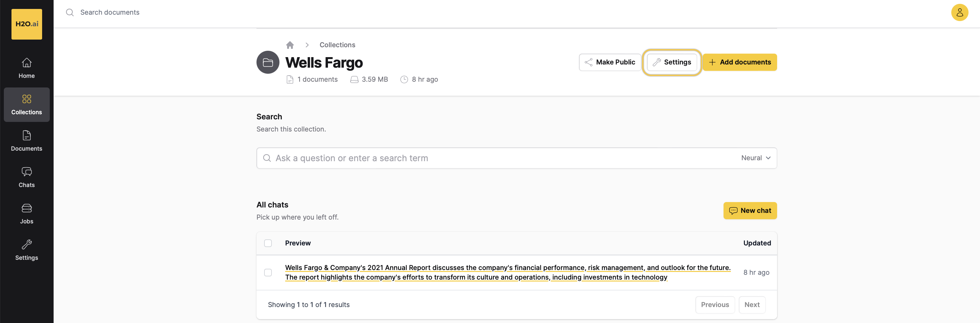This screenshot has width=980, height=323.
Task: Click the H2O.ai logo
Action: pyautogui.click(x=26, y=24)
